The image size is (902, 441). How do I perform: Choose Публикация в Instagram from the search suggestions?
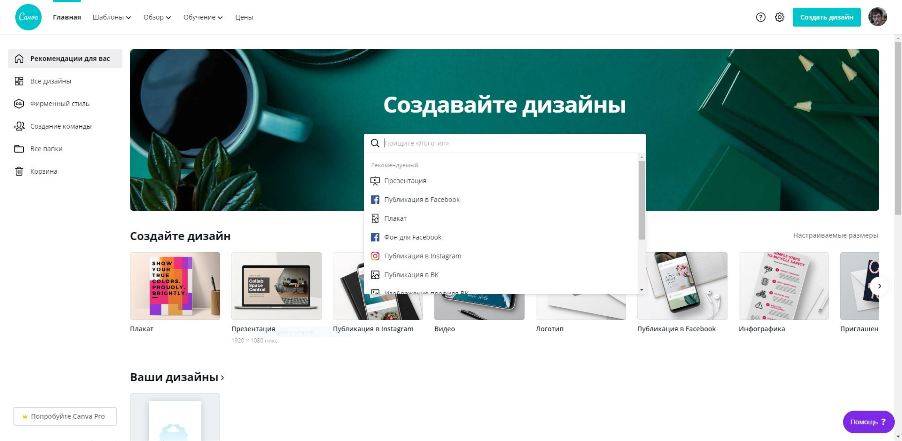point(503,256)
